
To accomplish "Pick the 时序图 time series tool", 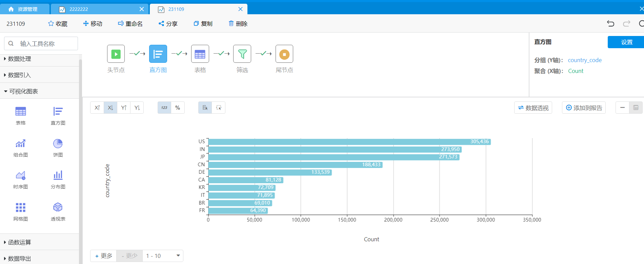I will (21, 180).
